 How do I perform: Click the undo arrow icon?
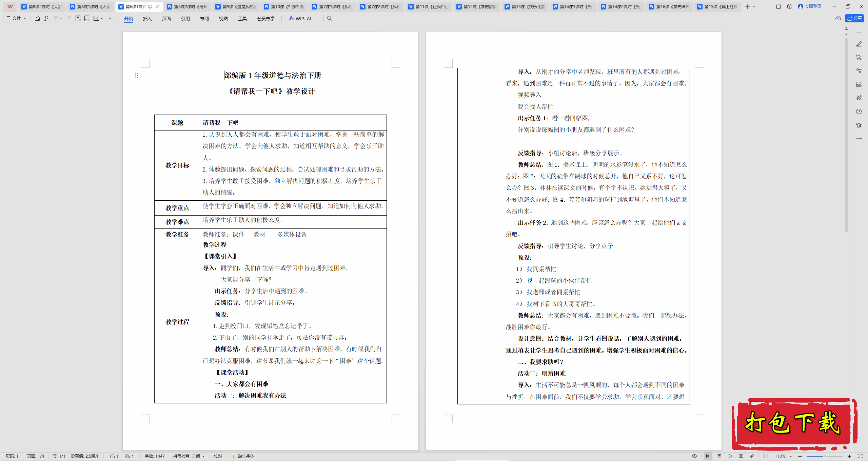(55, 19)
